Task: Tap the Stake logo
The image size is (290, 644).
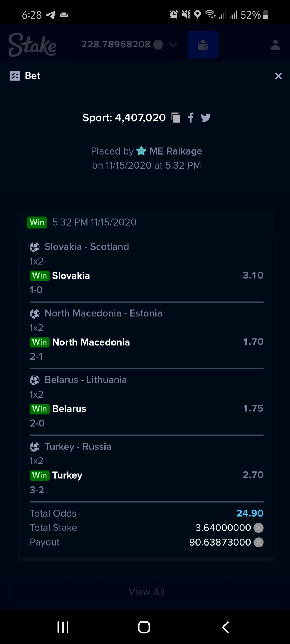Action: (x=32, y=45)
